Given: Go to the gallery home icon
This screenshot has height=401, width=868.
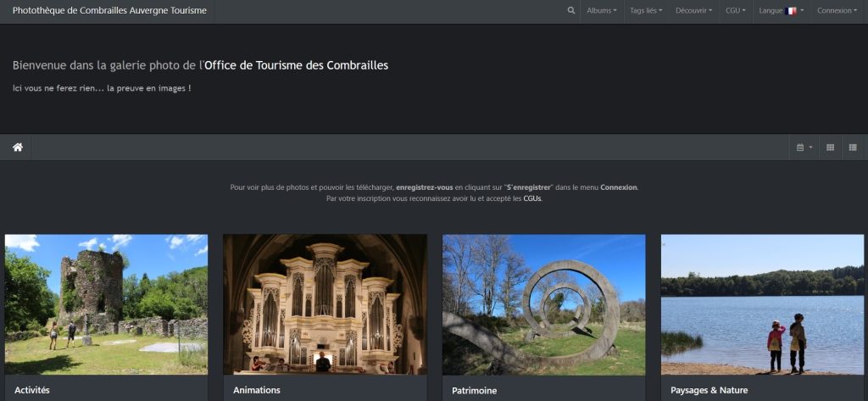Looking at the screenshot, I should click(17, 148).
